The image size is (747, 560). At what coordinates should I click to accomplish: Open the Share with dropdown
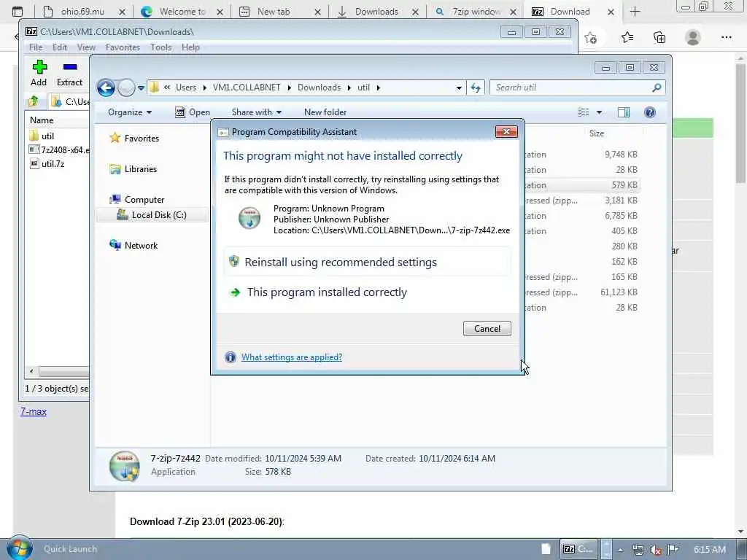click(256, 112)
